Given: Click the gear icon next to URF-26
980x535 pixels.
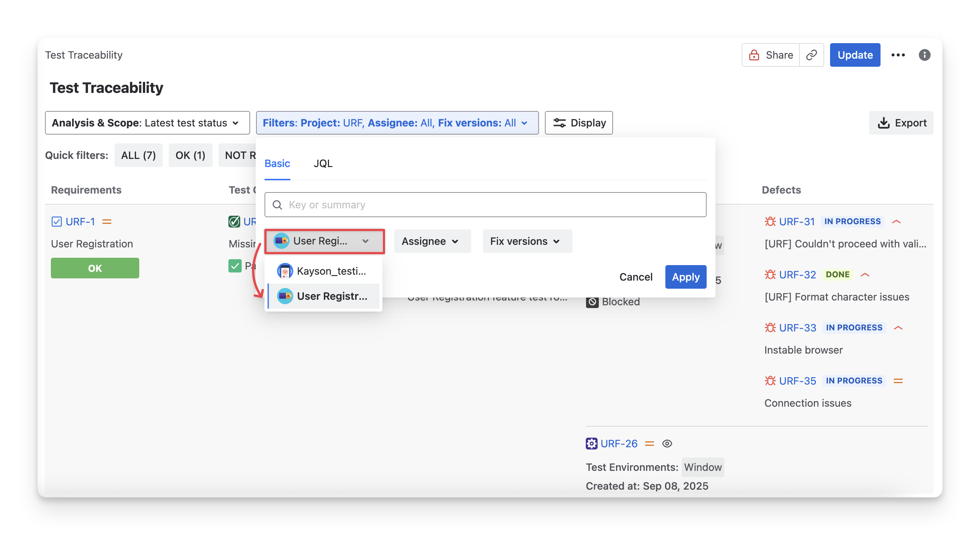Looking at the screenshot, I should coord(591,444).
